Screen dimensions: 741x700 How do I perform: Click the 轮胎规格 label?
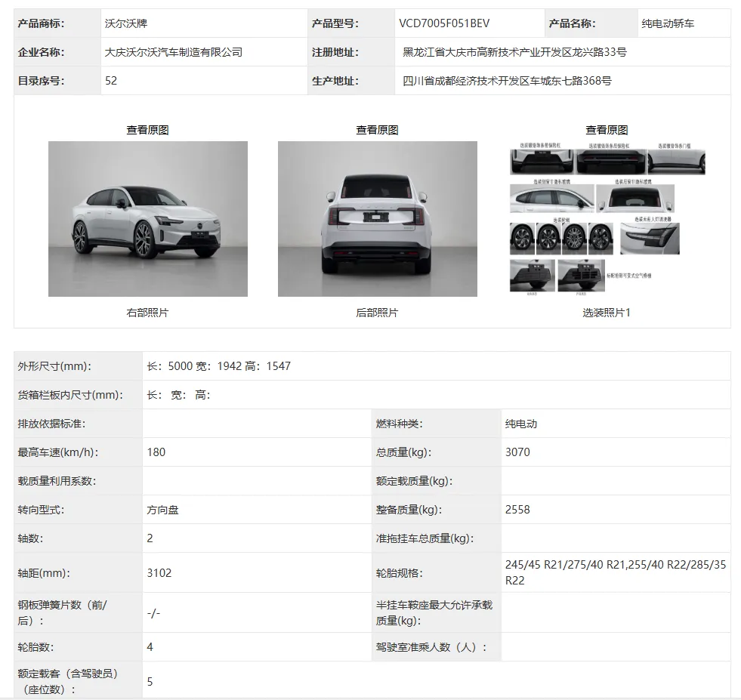click(400, 573)
